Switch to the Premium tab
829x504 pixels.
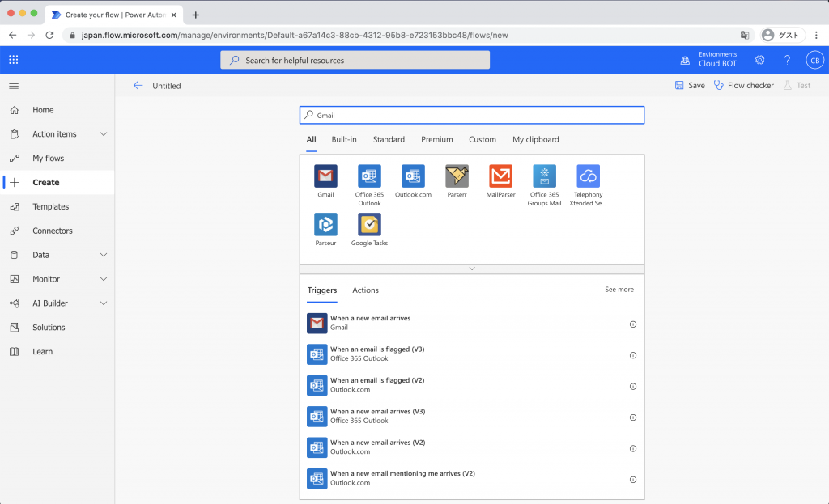436,139
